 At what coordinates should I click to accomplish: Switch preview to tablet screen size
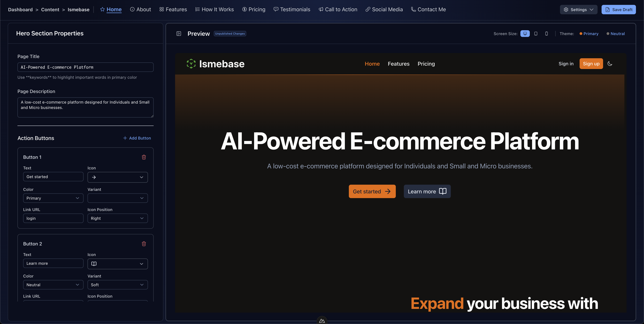(536, 34)
